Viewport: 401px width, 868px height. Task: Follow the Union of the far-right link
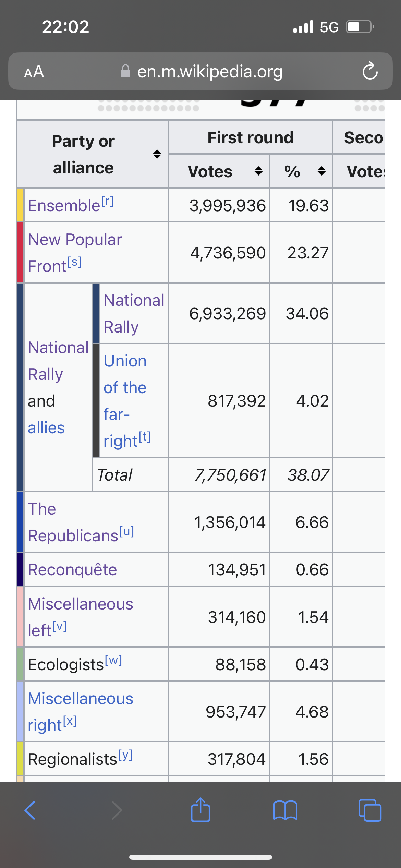[x=125, y=401]
